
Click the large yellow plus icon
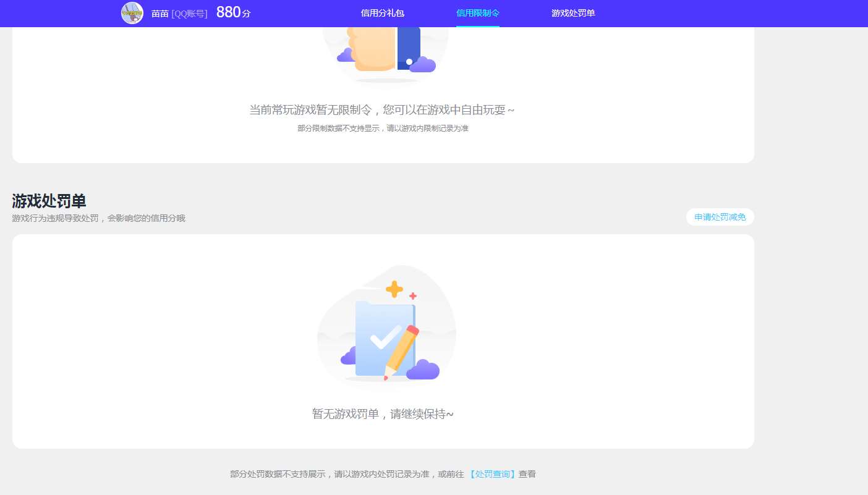point(394,289)
